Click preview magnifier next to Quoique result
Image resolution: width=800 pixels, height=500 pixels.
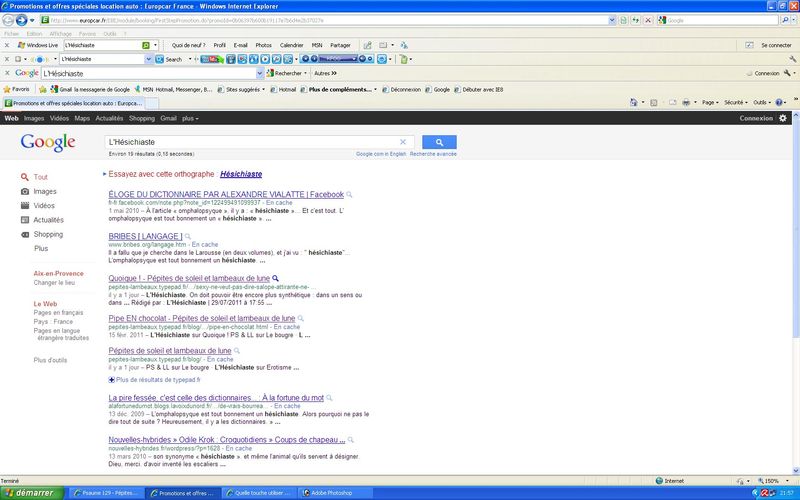point(276,279)
